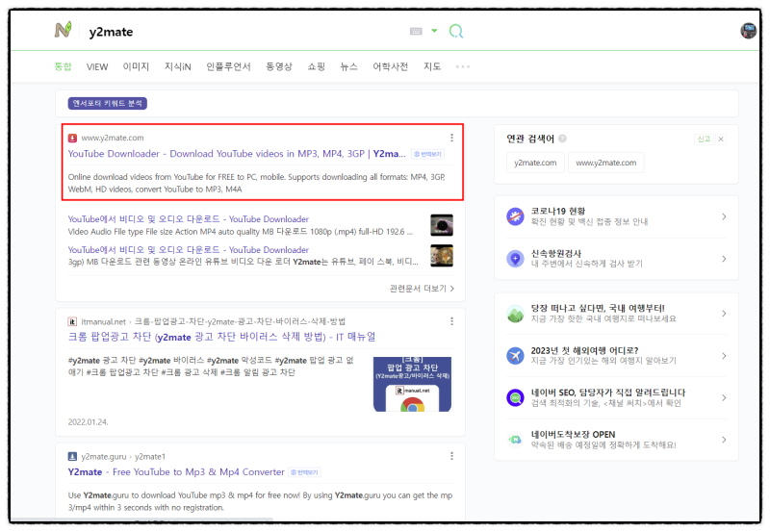Expand 관련문서 더보기
Image resolution: width=770 pixels, height=532 pixels.
point(422,289)
